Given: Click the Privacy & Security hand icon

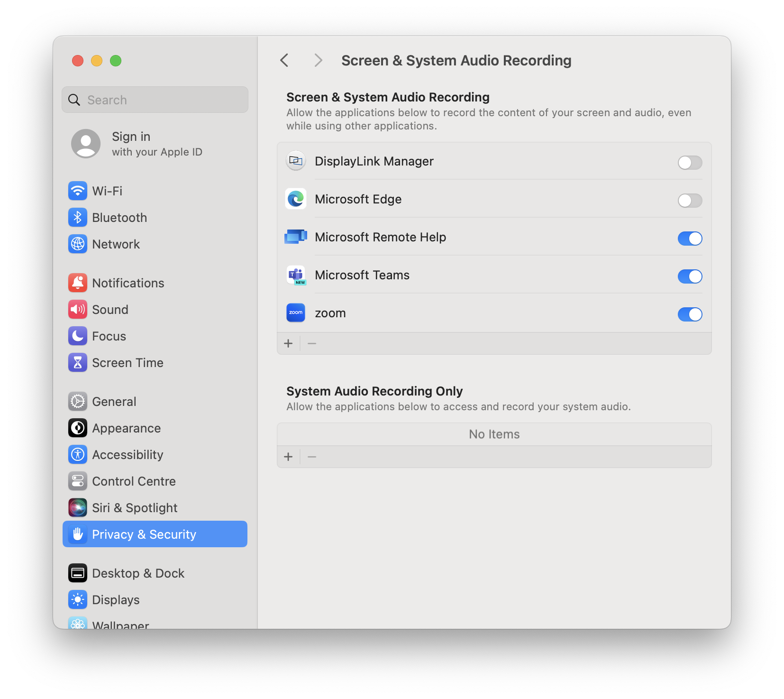Looking at the screenshot, I should (x=78, y=534).
